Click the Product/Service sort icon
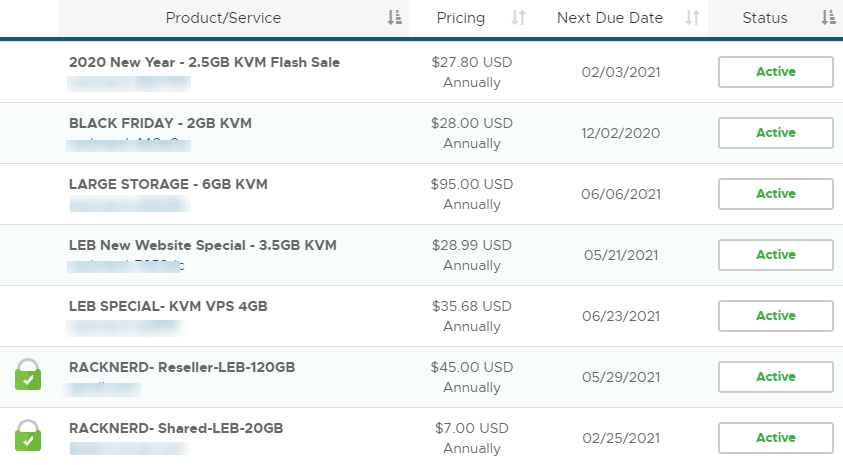Screen dimensions: 843x465 395,18
